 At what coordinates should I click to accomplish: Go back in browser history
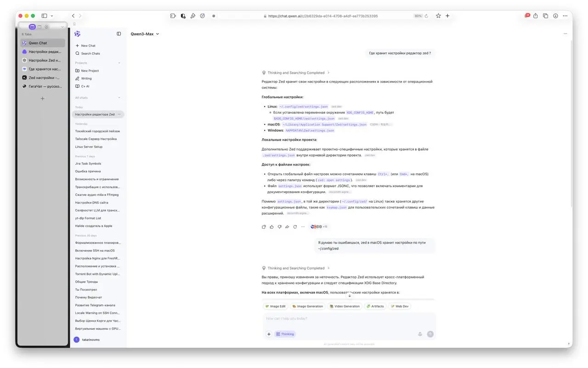73,16
